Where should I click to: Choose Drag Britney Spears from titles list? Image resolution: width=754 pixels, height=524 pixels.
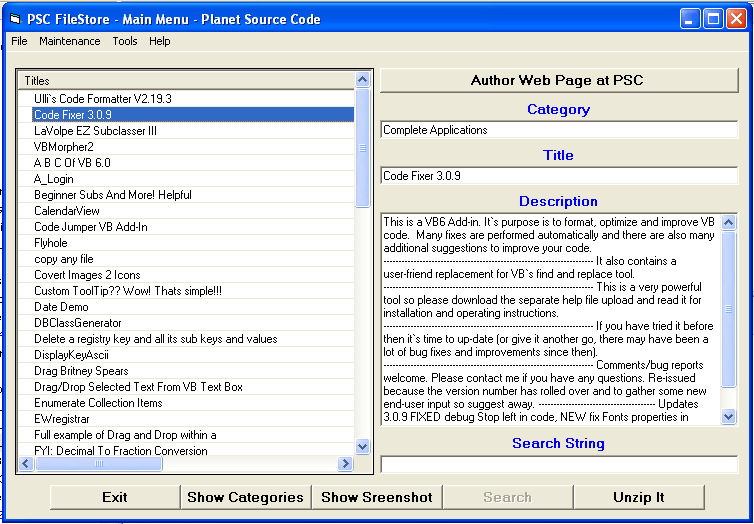(x=81, y=371)
